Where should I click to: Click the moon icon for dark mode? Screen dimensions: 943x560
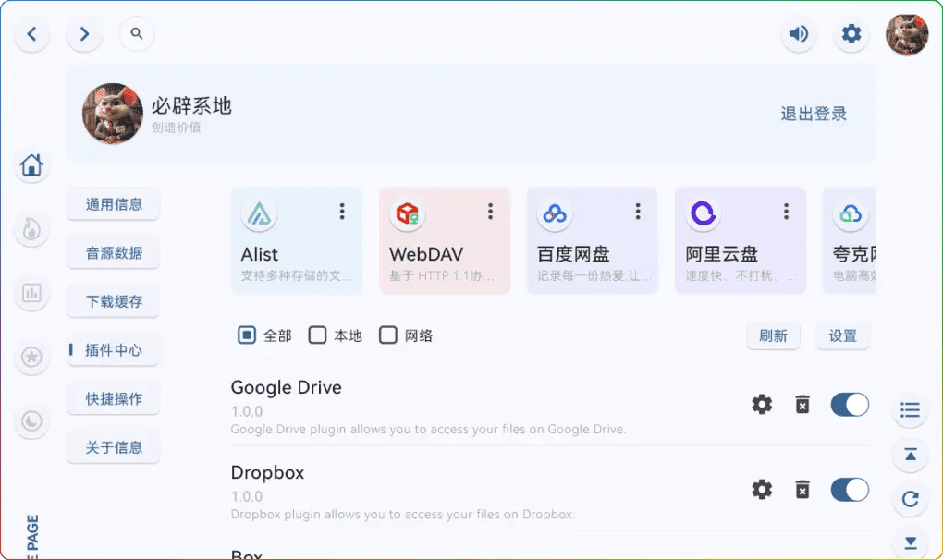point(31,420)
